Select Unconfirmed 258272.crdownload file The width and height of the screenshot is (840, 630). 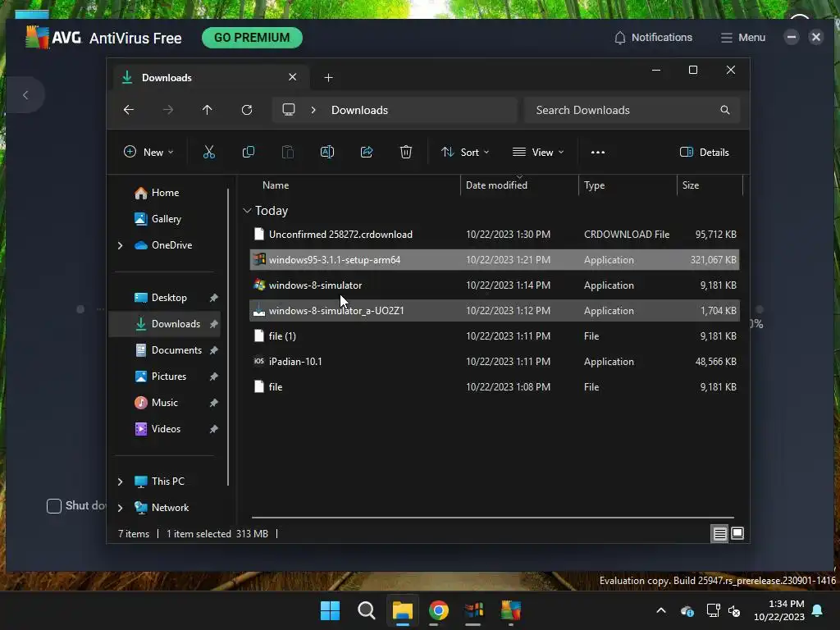pyautogui.click(x=495, y=234)
